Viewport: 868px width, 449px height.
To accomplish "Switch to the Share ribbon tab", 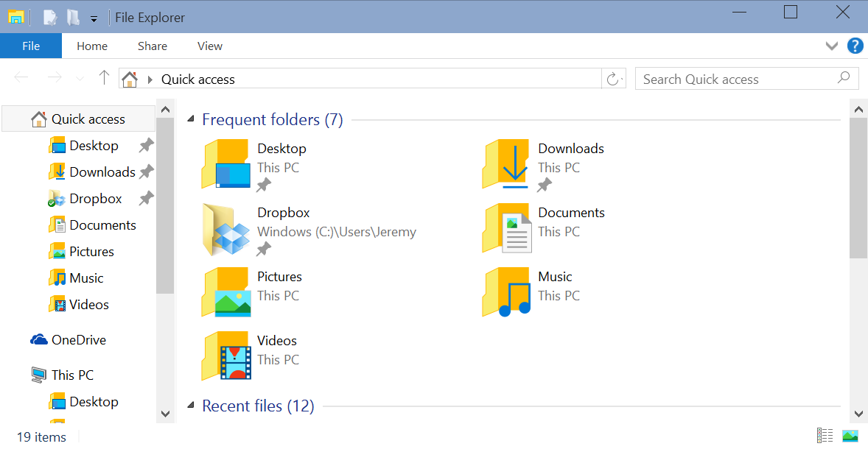I will 153,46.
